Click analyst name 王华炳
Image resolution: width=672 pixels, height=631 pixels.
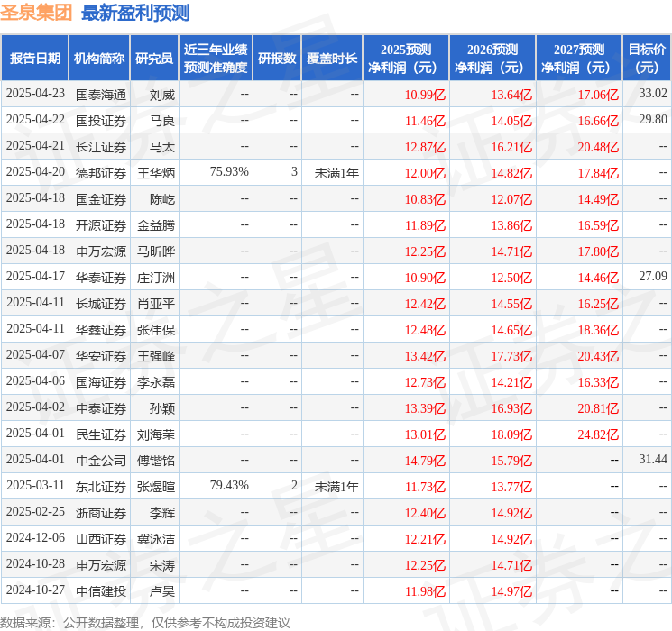click(156, 173)
